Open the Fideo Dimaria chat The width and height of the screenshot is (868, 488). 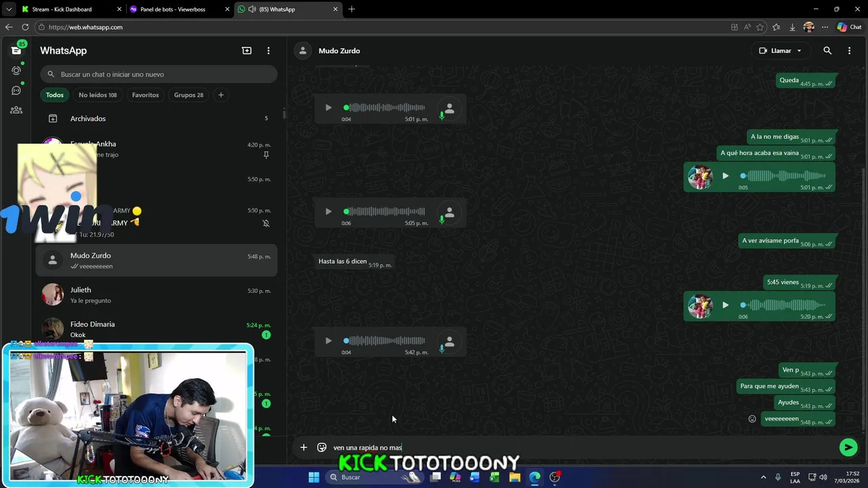(157, 329)
